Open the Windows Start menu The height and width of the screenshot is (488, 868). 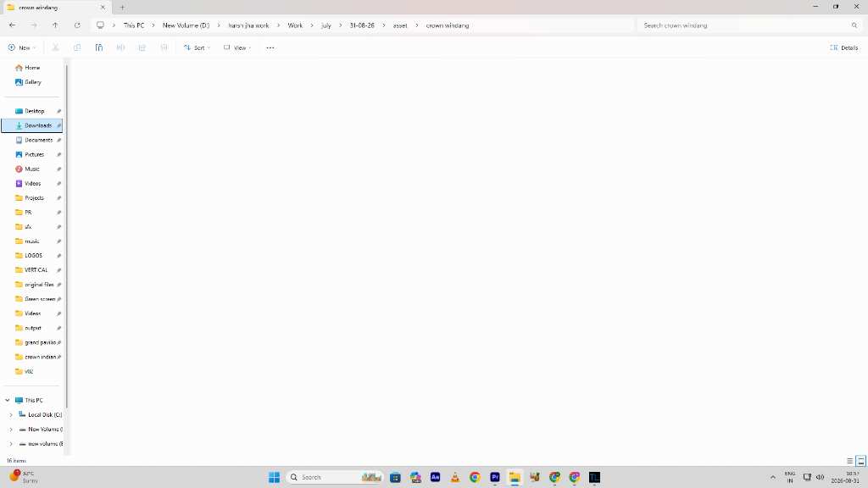click(274, 477)
